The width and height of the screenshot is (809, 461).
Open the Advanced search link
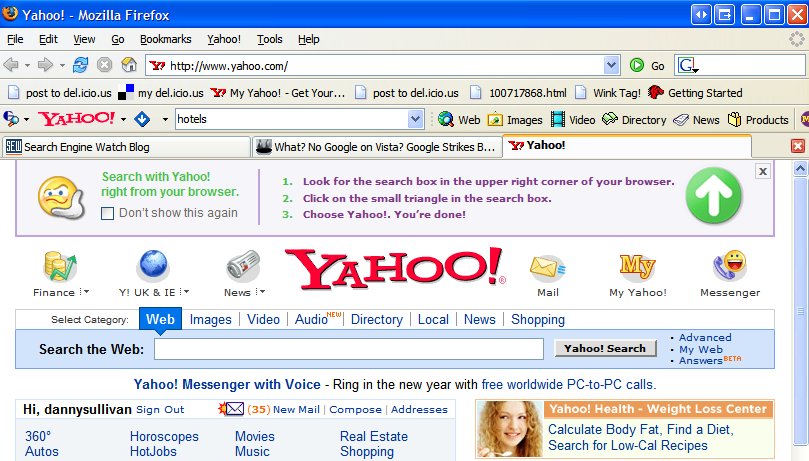point(705,337)
